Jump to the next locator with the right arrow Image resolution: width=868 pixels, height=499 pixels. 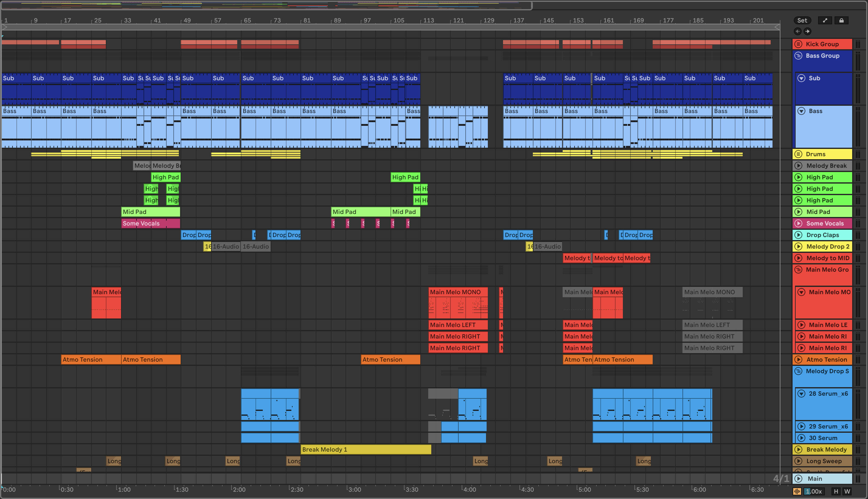coord(808,31)
